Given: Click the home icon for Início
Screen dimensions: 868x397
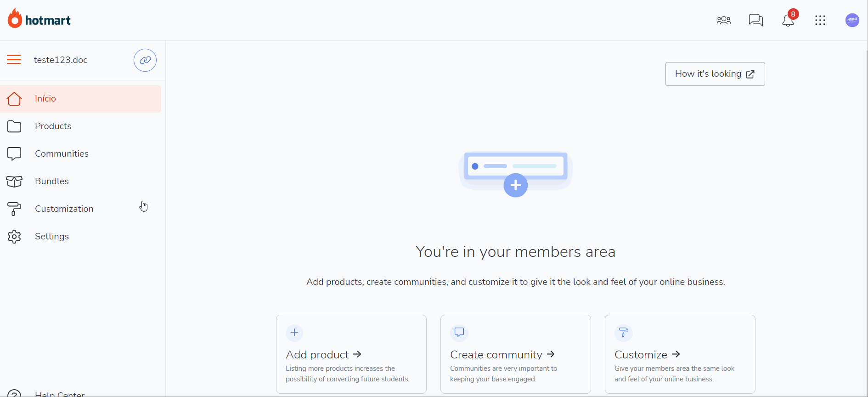Looking at the screenshot, I should point(14,98).
